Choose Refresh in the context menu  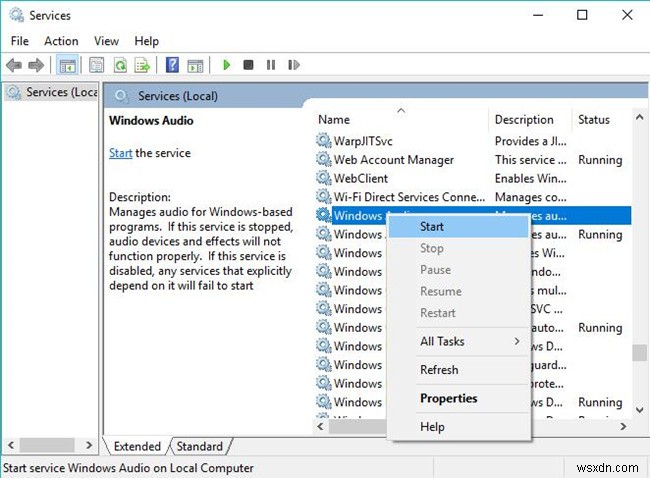pos(459,370)
